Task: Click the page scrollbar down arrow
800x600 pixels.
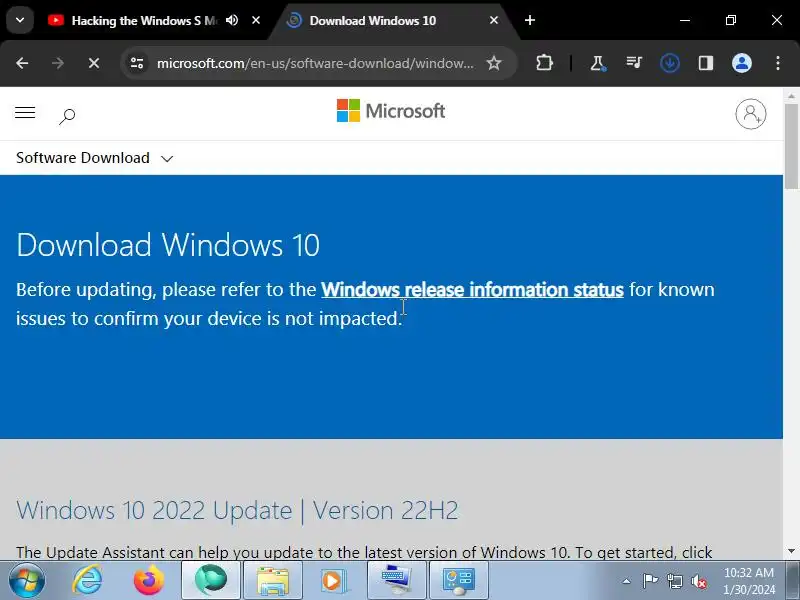Action: coord(791,552)
